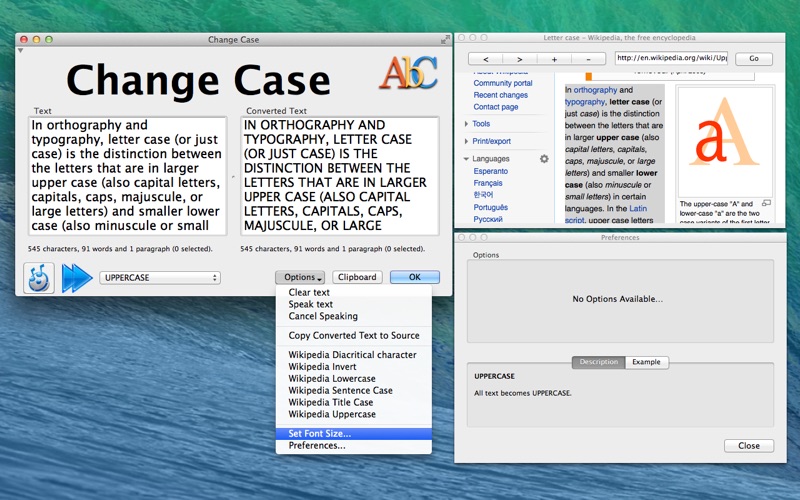The width and height of the screenshot is (800, 500).
Task: Open the Contact page link
Action: pyautogui.click(x=495, y=107)
